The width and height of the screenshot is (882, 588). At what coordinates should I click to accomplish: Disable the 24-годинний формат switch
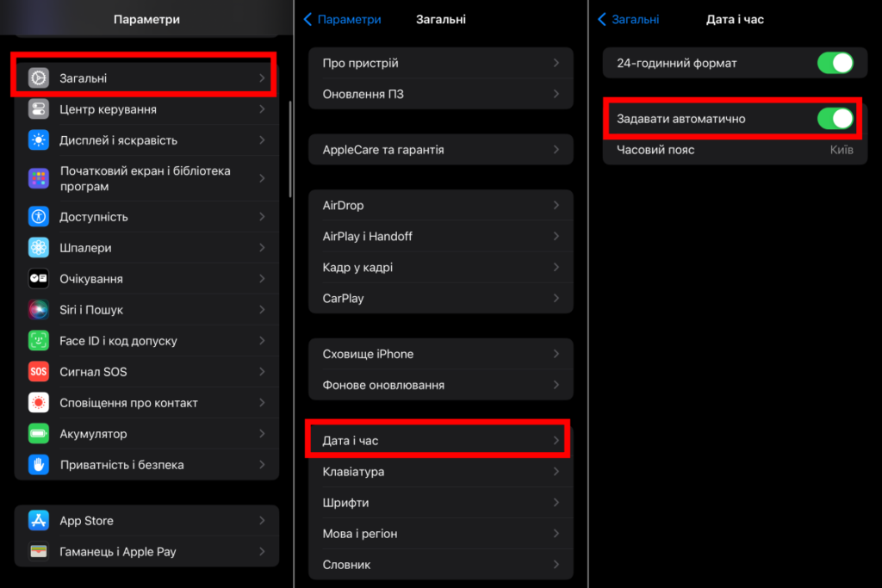(x=835, y=63)
